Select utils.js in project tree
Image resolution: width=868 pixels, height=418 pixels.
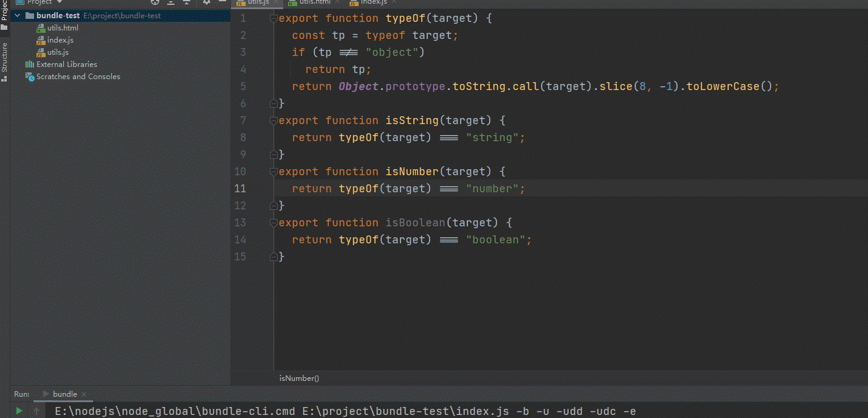pos(58,52)
